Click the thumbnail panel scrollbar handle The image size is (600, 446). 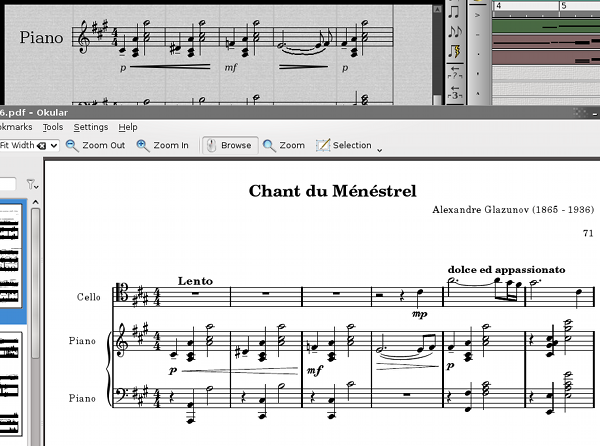pos(36,283)
